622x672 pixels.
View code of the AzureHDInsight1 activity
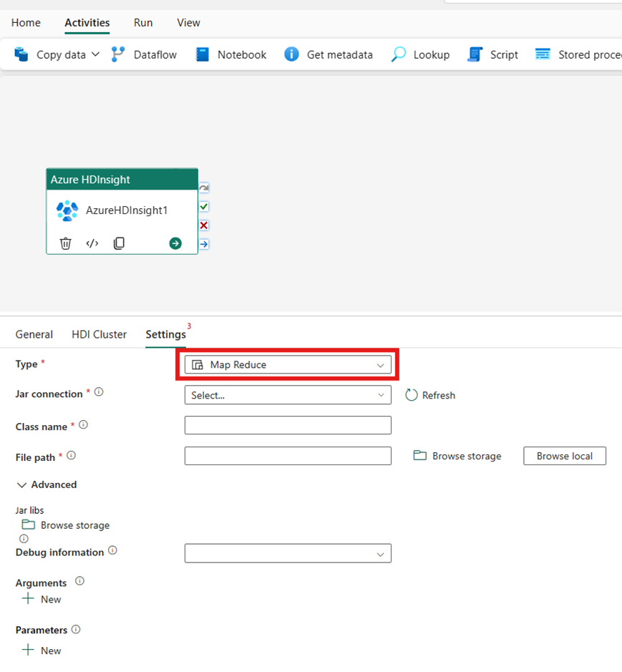tap(92, 243)
